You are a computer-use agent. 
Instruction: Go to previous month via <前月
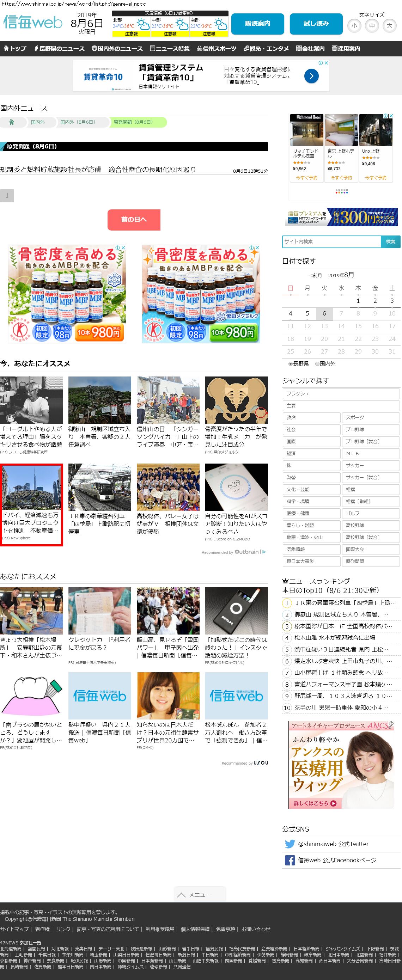(316, 275)
